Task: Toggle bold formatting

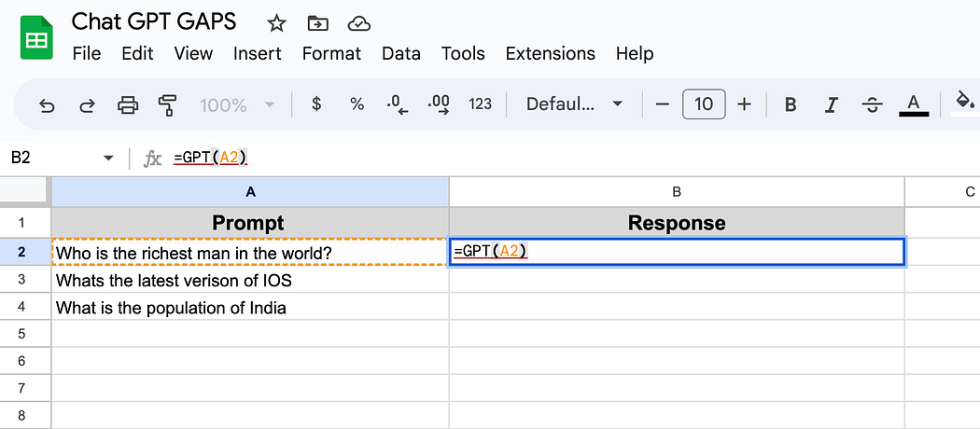Action: point(790,104)
